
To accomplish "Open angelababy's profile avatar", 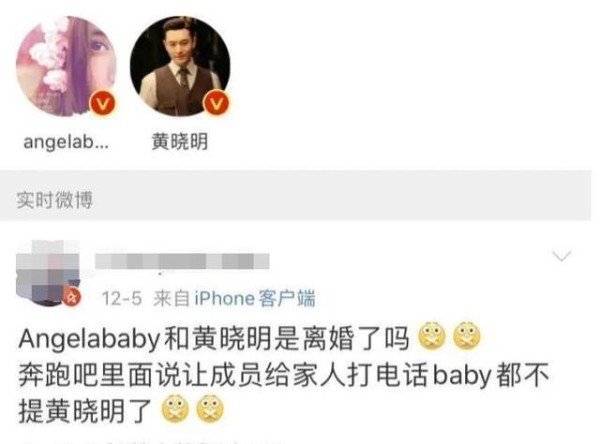I will coord(66,66).
